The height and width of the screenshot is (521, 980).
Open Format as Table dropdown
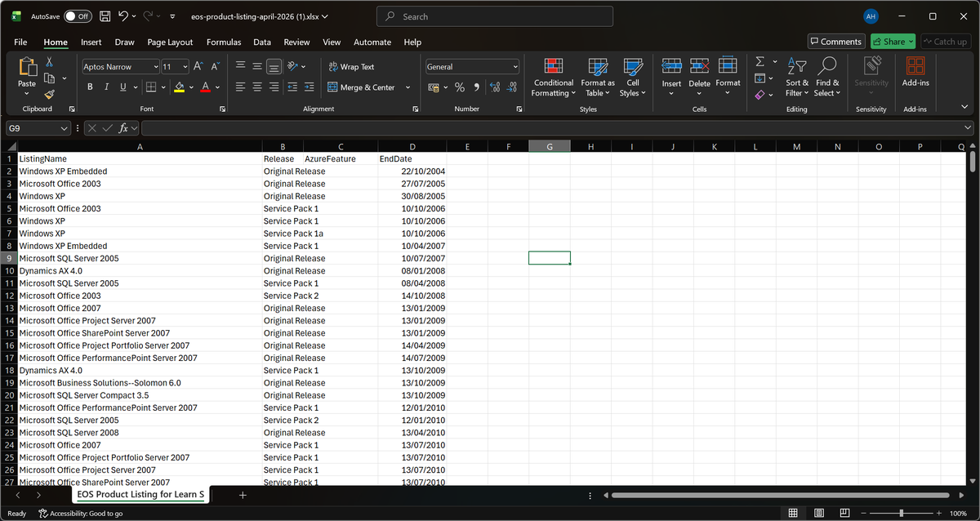point(598,77)
